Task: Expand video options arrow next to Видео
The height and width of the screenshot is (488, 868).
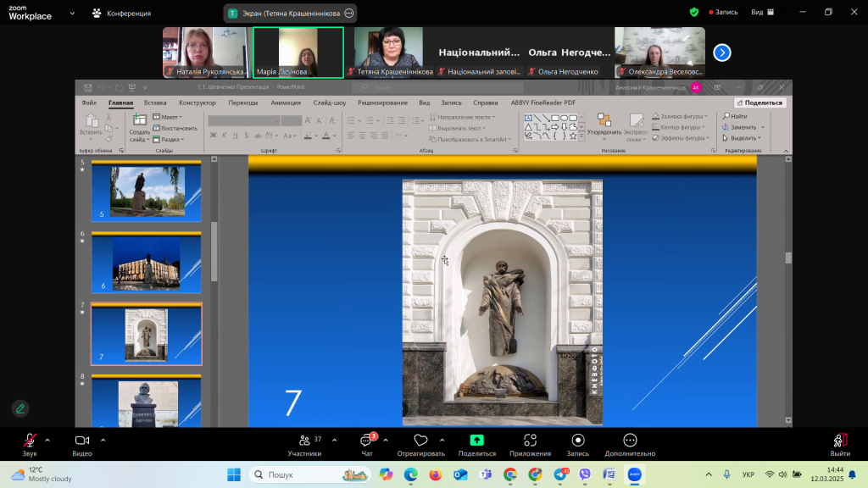Action: tap(103, 440)
